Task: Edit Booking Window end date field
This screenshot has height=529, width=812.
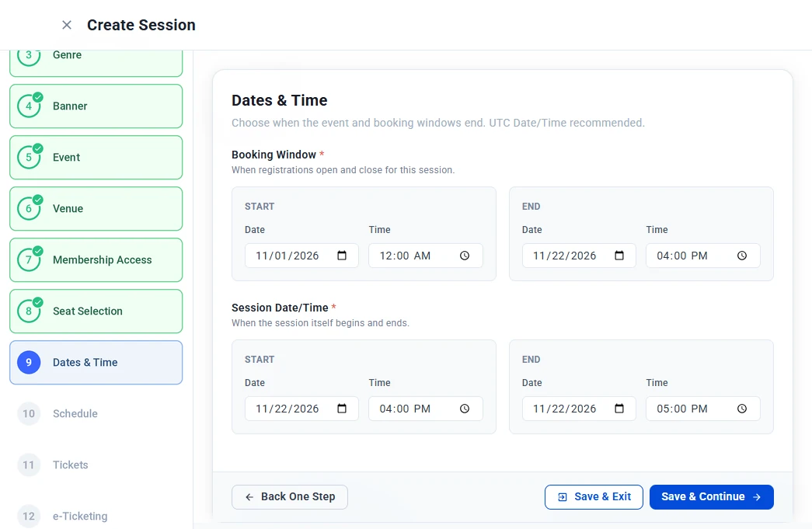Action: click(579, 256)
